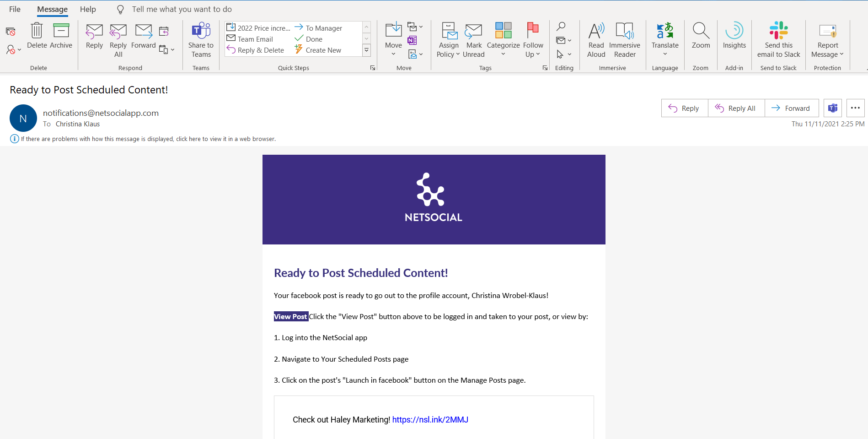Open the Quick Steps dialog launcher
This screenshot has height=439, width=868.
(373, 68)
